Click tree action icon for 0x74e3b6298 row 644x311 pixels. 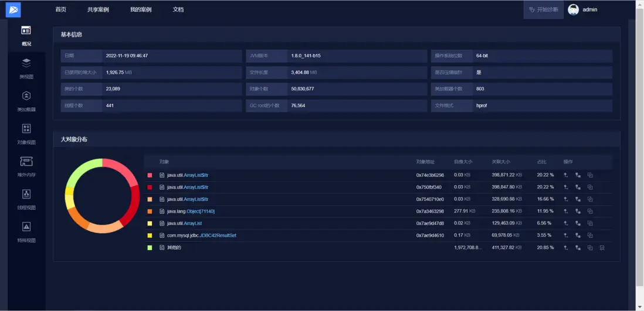[x=578, y=175]
